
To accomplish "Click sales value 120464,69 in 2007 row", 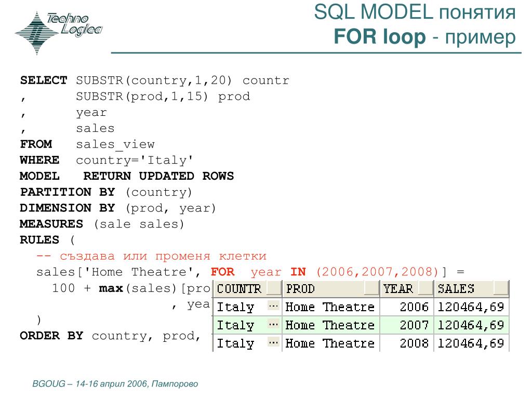I will [x=471, y=325].
